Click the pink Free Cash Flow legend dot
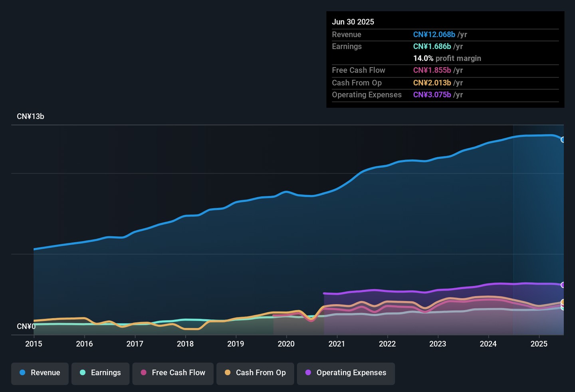Screen dimensions: 575x392 [x=144, y=372]
